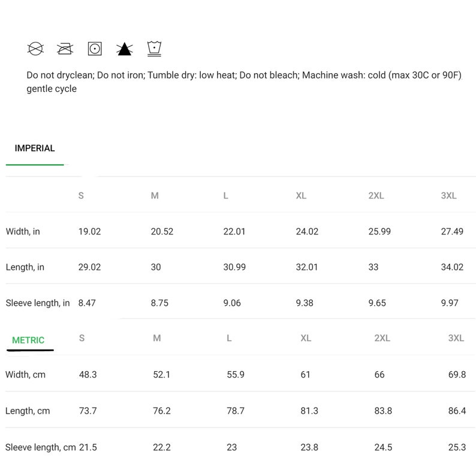Click the do not dryclean icon

(x=35, y=49)
